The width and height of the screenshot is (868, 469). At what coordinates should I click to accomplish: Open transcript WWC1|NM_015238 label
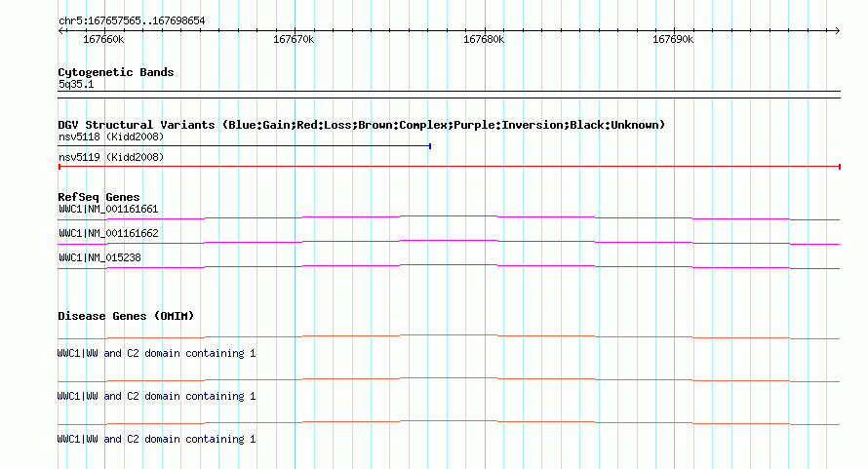(x=99, y=258)
